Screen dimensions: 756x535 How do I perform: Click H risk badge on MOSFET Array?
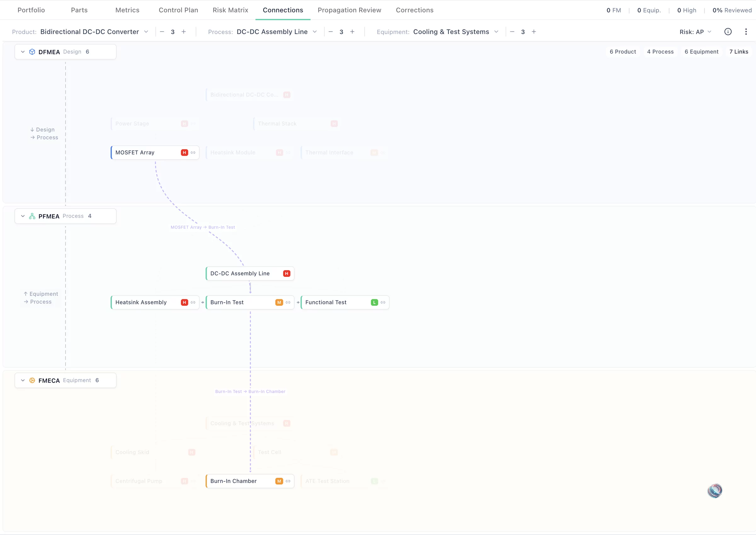coord(184,153)
